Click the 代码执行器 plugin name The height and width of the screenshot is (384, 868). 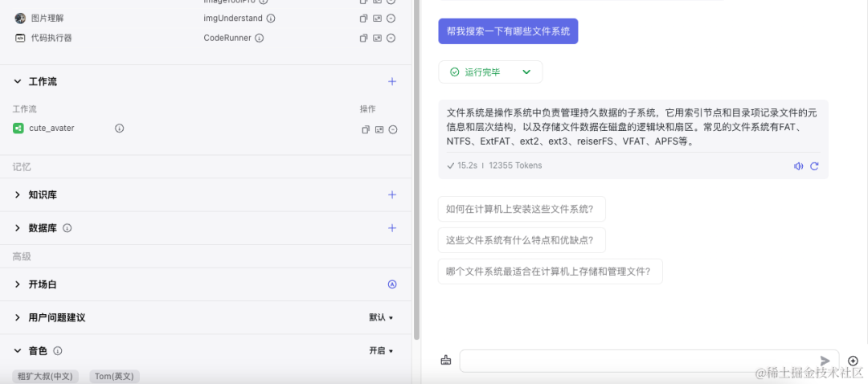click(51, 39)
